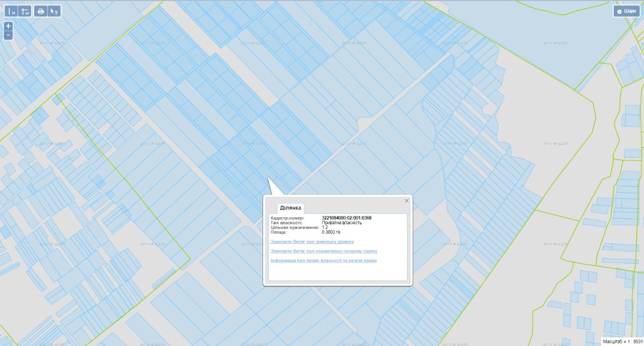Select the parcel info cursor tool

tap(54, 11)
